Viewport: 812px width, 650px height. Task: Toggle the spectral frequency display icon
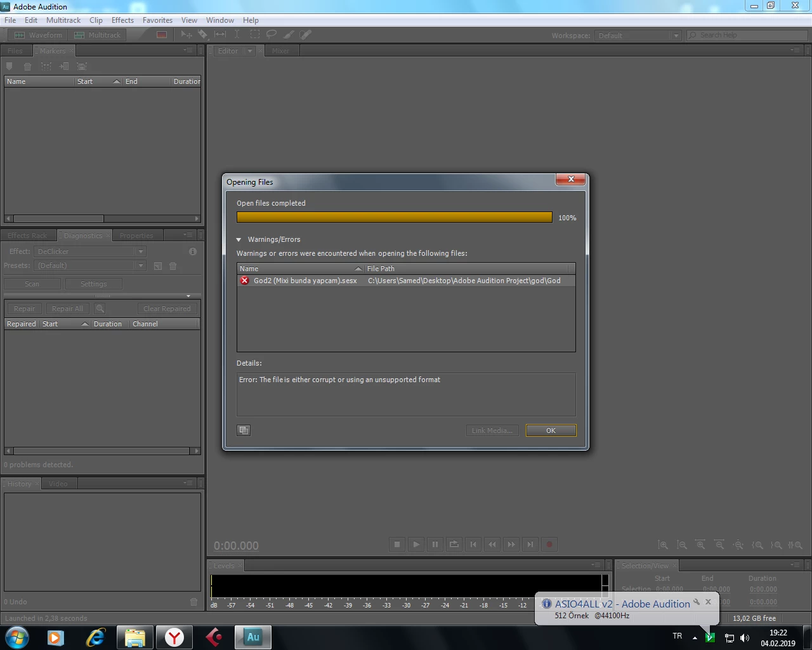click(162, 35)
